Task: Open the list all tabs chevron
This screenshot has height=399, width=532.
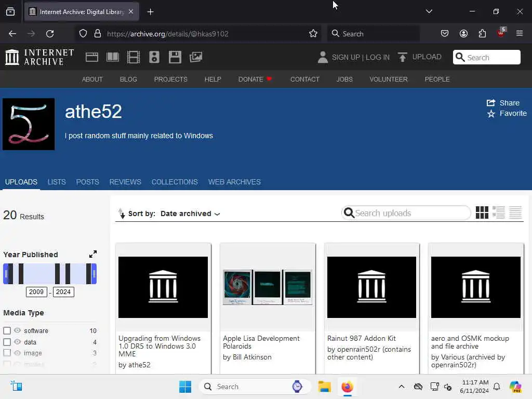Action: click(429, 11)
